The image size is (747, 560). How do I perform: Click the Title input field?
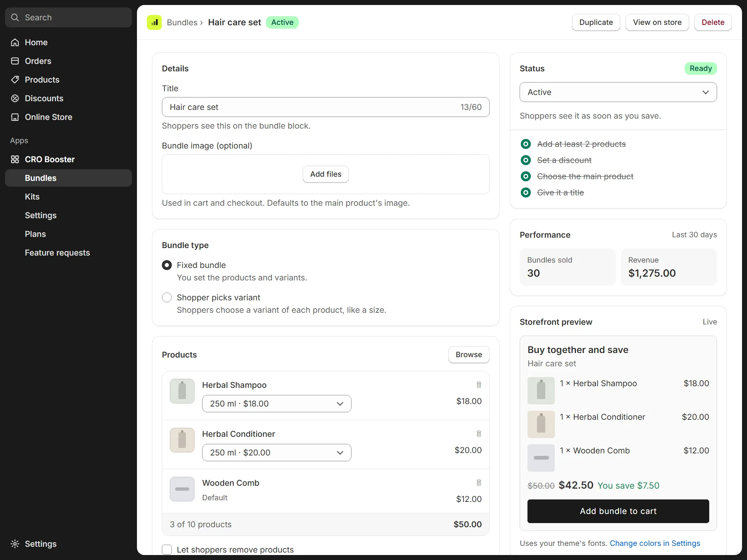(x=326, y=107)
